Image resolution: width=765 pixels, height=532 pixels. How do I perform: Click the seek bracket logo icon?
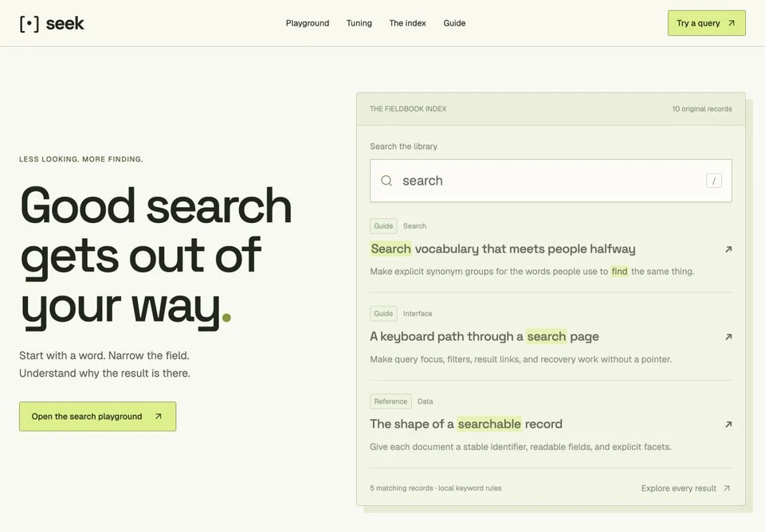[x=29, y=23]
